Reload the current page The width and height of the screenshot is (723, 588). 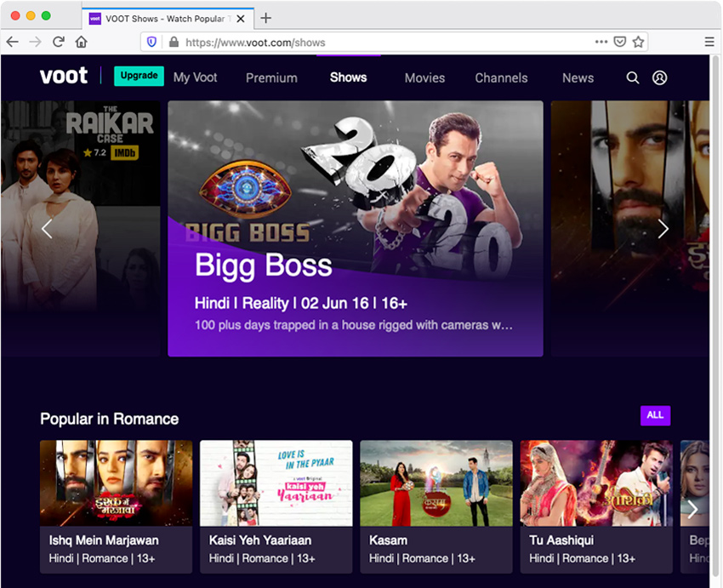click(x=58, y=42)
